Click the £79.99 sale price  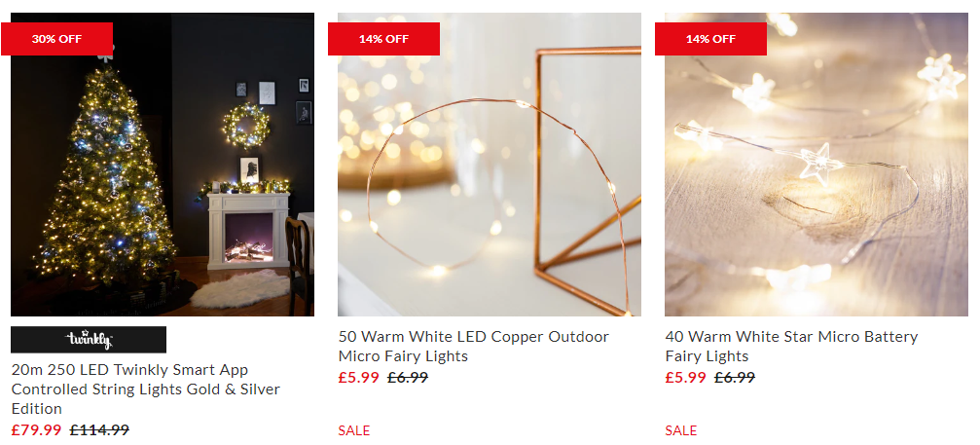pyautogui.click(x=36, y=430)
